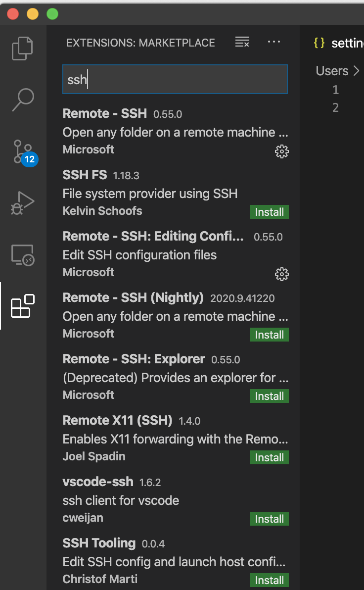Open the Search view icon

(22, 100)
